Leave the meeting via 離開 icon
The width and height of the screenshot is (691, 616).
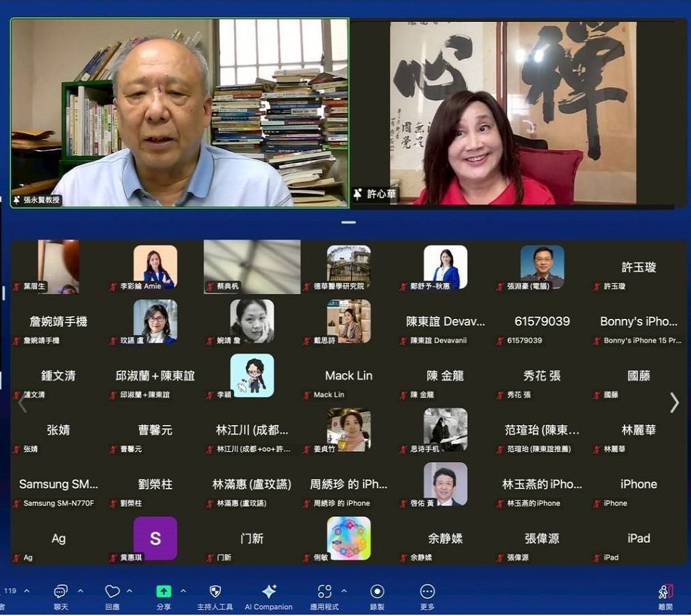666,592
